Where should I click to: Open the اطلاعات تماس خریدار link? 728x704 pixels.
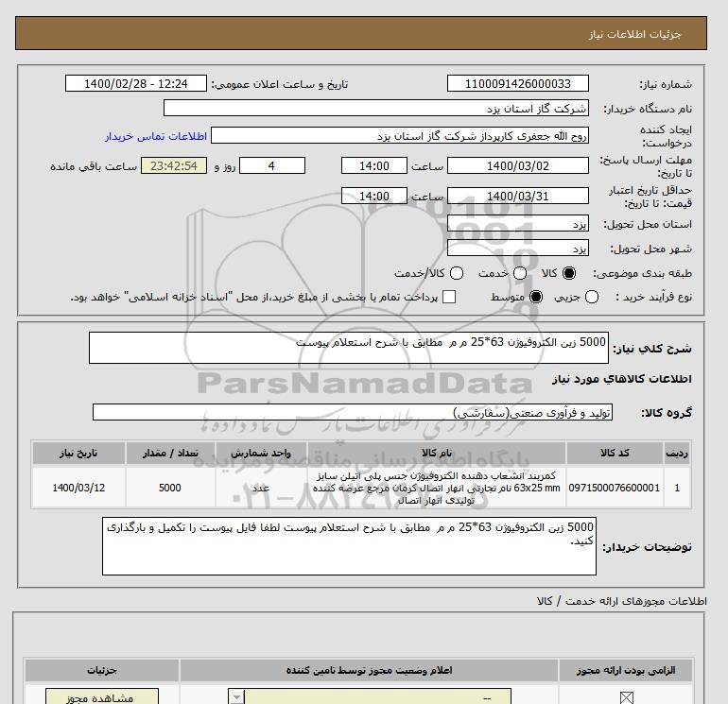pyautogui.click(x=156, y=136)
